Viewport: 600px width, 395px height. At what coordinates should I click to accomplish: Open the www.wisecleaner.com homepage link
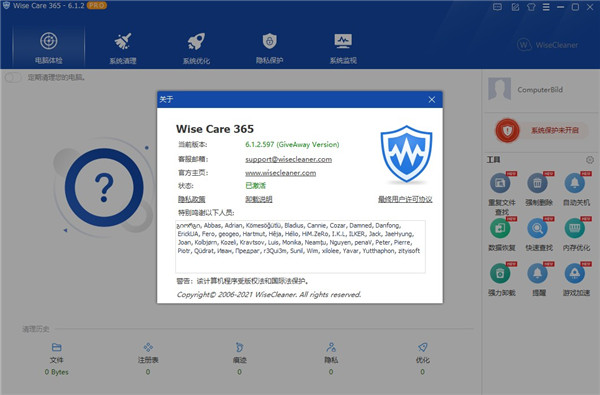(x=280, y=173)
